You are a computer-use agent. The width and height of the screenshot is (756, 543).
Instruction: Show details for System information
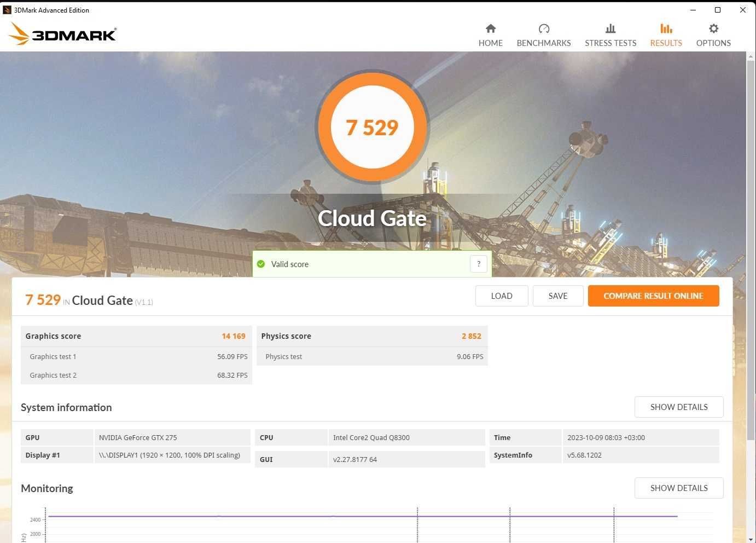coord(679,407)
